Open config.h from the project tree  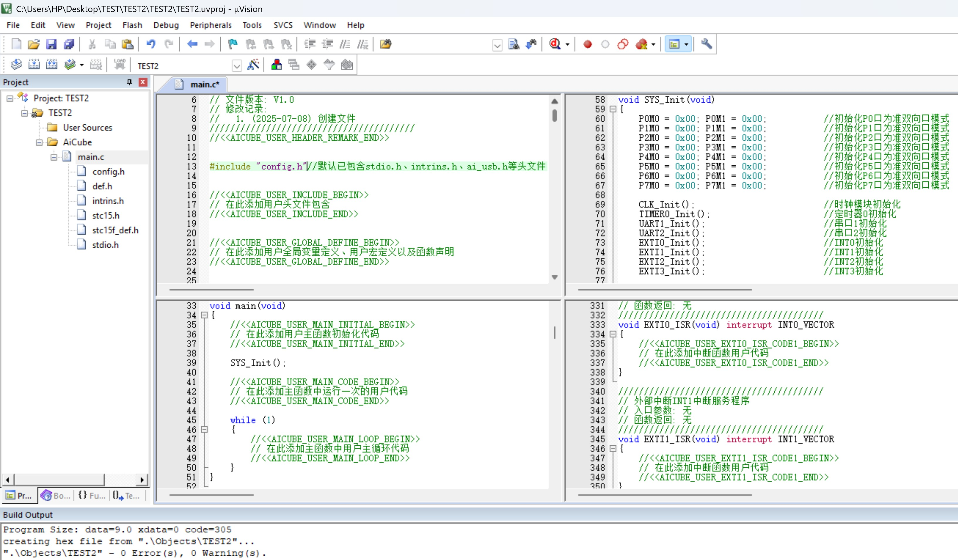point(108,172)
